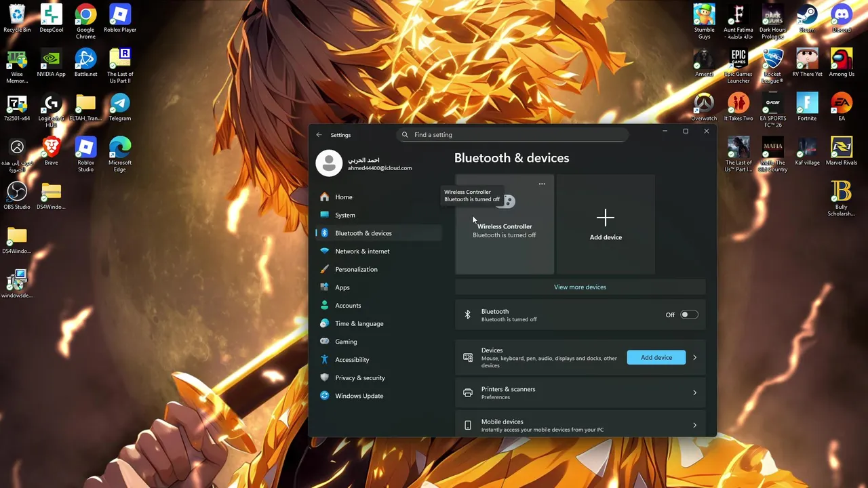The width and height of the screenshot is (868, 488).
Task: Turn on the Bluetooth toggle
Action: (689, 314)
